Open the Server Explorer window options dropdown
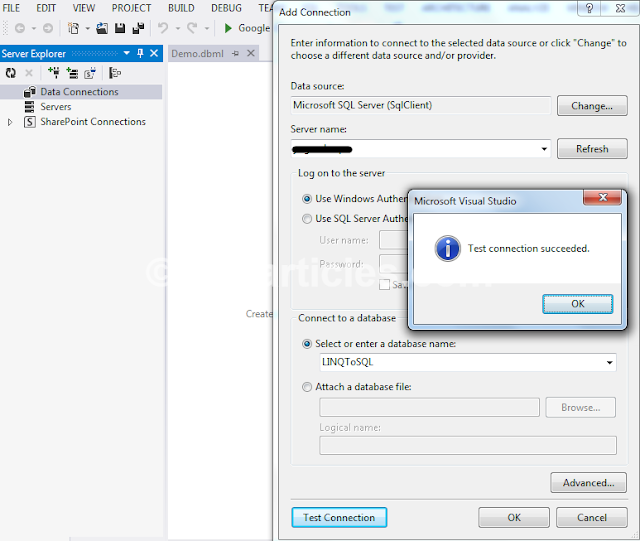Image resolution: width=640 pixels, height=541 pixels. click(x=127, y=53)
